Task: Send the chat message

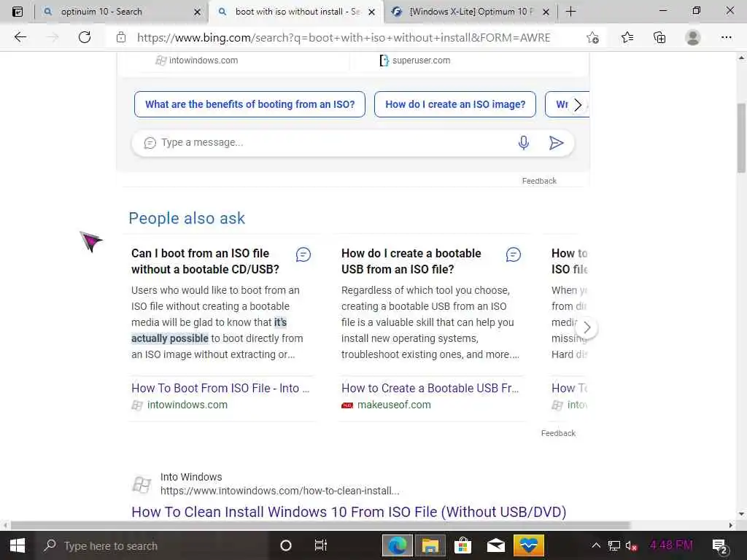Action: pos(556,143)
